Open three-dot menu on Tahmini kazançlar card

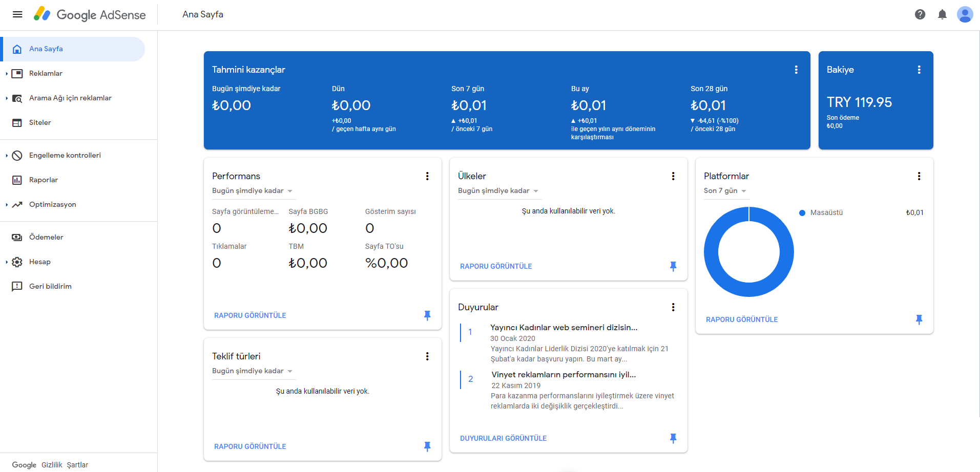pos(796,70)
